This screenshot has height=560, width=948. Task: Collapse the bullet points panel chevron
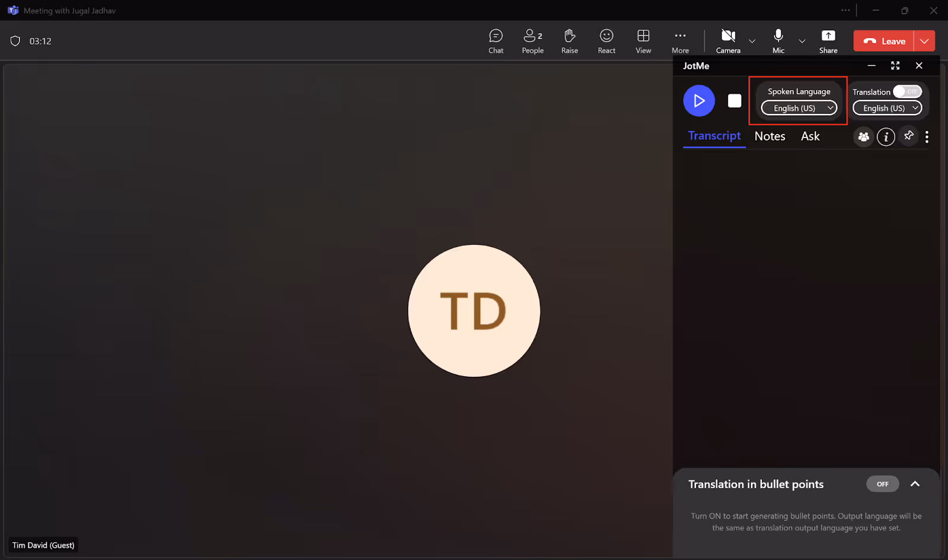pyautogui.click(x=915, y=484)
